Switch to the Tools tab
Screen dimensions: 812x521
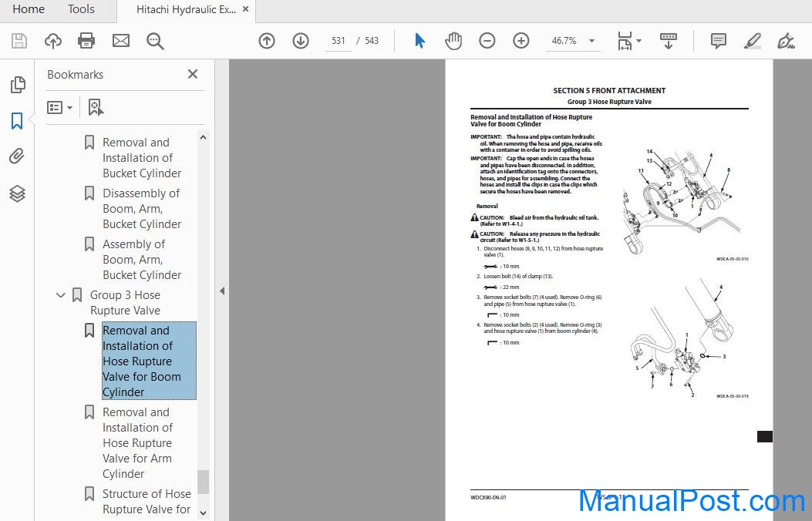pyautogui.click(x=81, y=9)
